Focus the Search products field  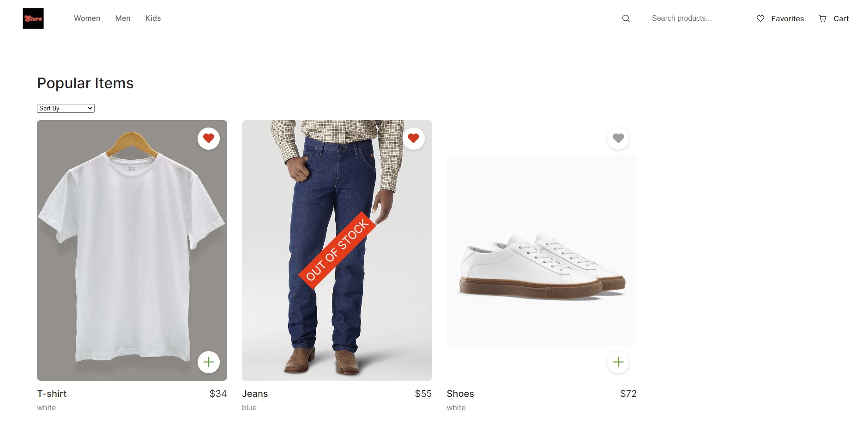(693, 18)
